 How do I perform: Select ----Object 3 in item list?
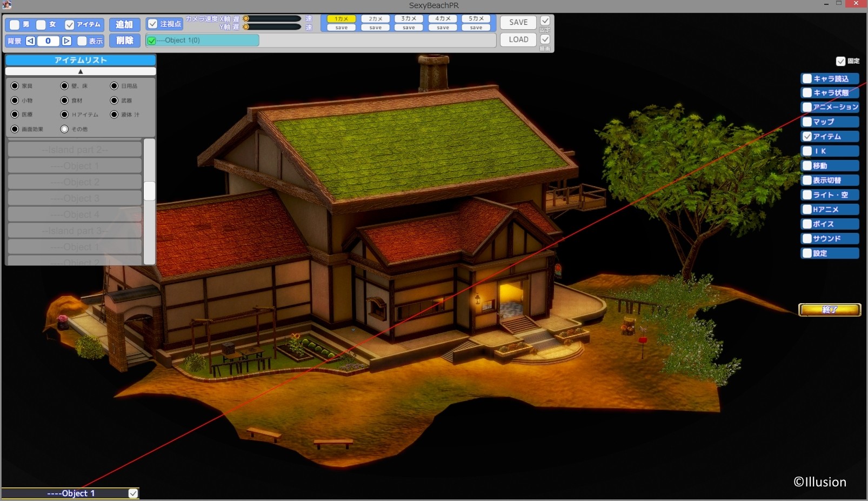tap(75, 198)
